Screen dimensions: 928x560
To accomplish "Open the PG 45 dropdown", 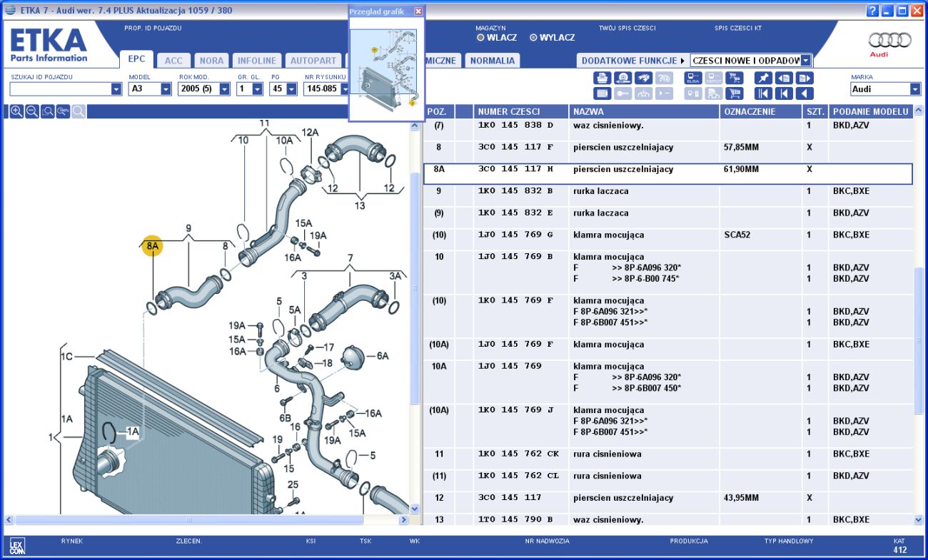I will click(x=291, y=89).
